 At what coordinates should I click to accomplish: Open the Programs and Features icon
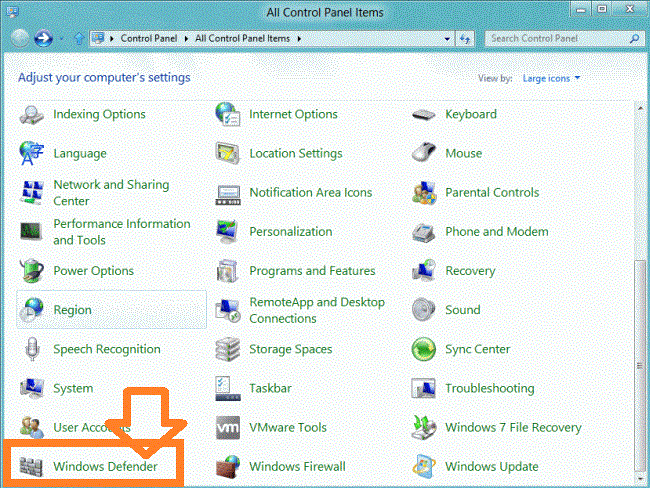point(228,271)
